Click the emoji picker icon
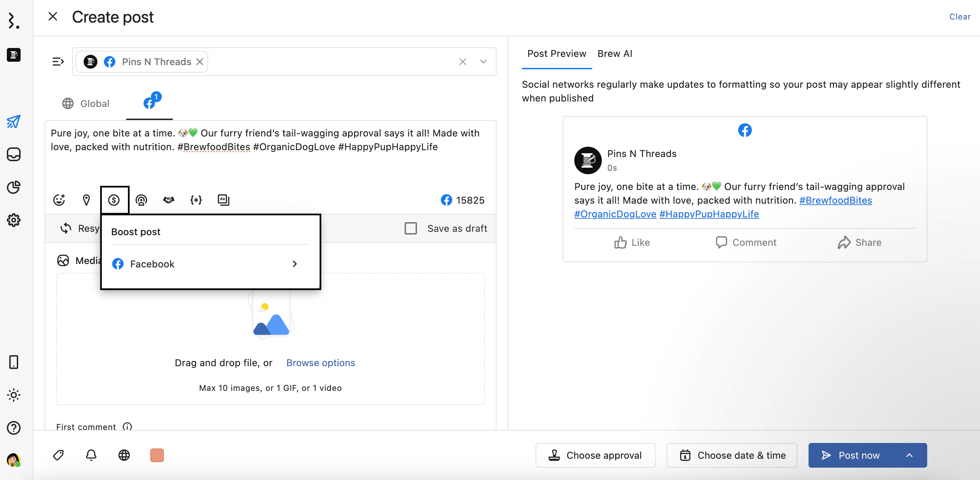 [59, 200]
